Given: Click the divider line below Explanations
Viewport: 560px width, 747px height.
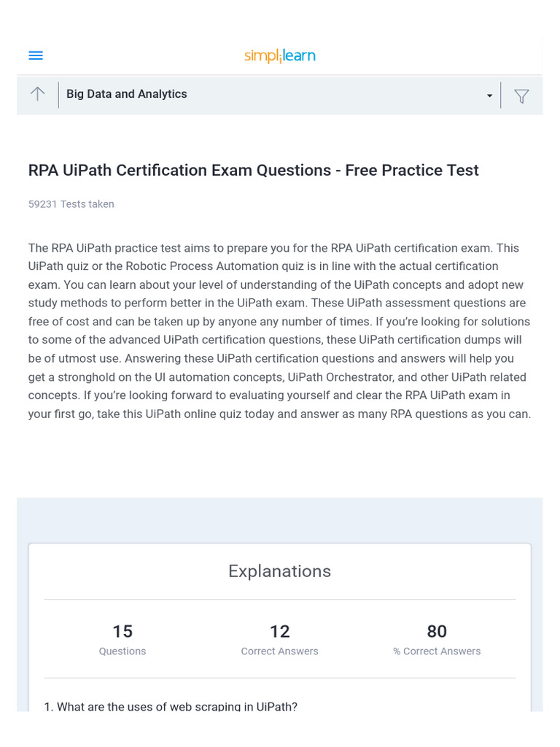Looking at the screenshot, I should pyautogui.click(x=279, y=600).
